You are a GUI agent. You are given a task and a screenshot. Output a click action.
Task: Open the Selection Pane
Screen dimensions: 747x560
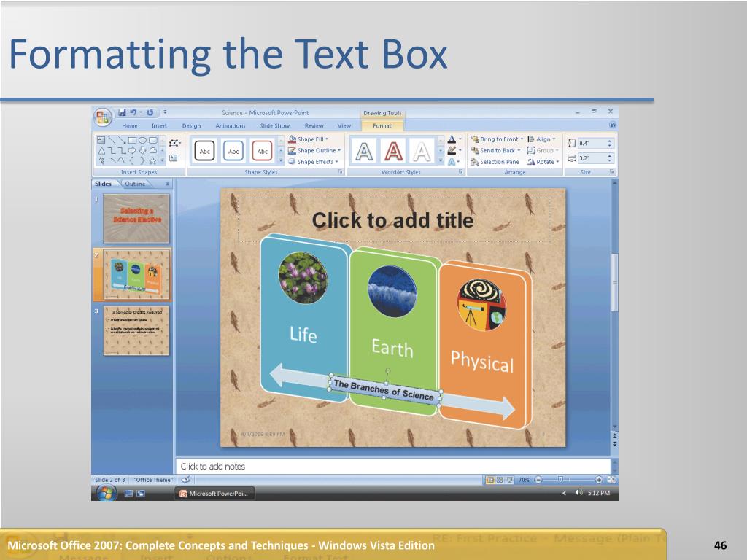[x=495, y=162]
